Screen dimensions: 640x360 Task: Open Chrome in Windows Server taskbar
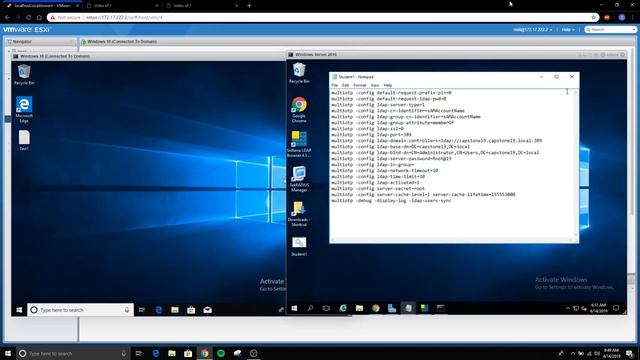point(376,308)
